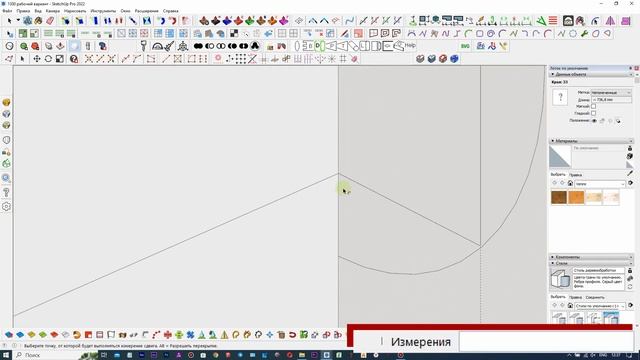Open the Select tool dropdown arrow
Image resolution: width=640 pixels, height=360 pixels.
coord(18,20)
